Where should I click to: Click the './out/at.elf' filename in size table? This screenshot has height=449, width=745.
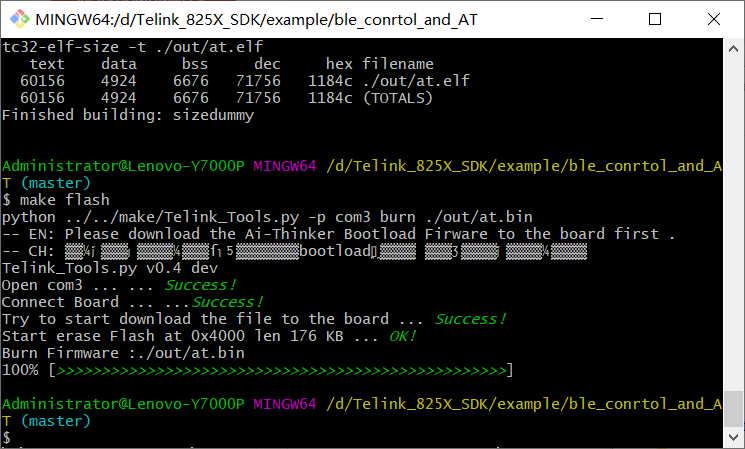point(416,81)
